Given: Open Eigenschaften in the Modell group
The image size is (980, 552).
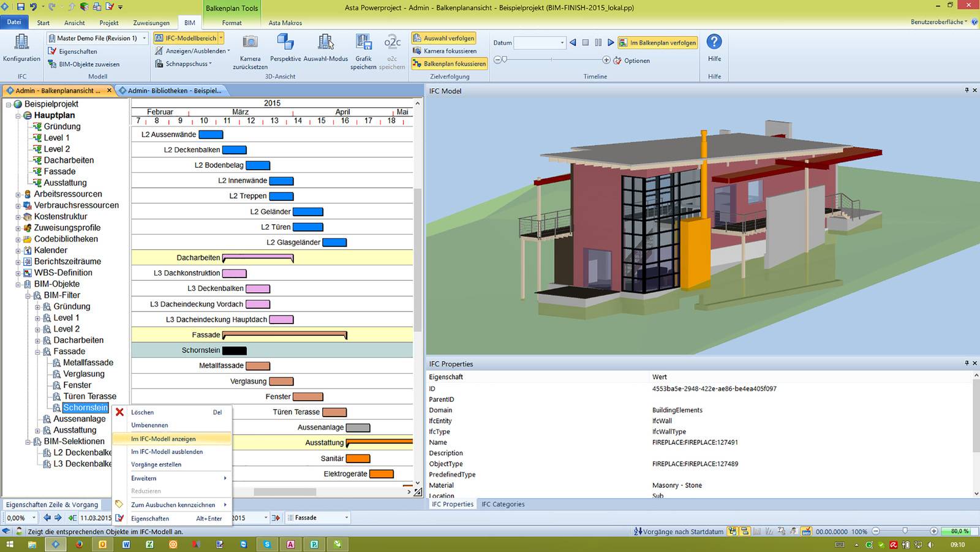Looking at the screenshot, I should [x=73, y=51].
